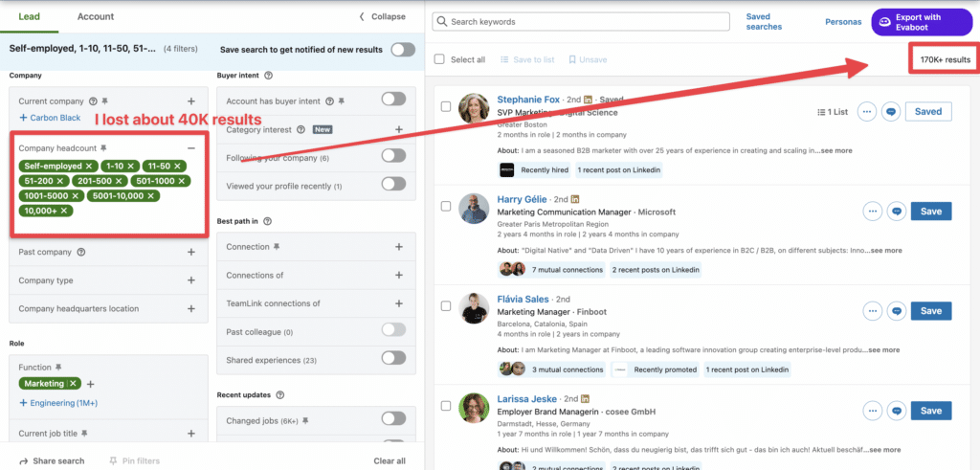This screenshot has width=980, height=470.
Task: Remove 5001-10,000 headcount tag
Action: click(x=150, y=195)
